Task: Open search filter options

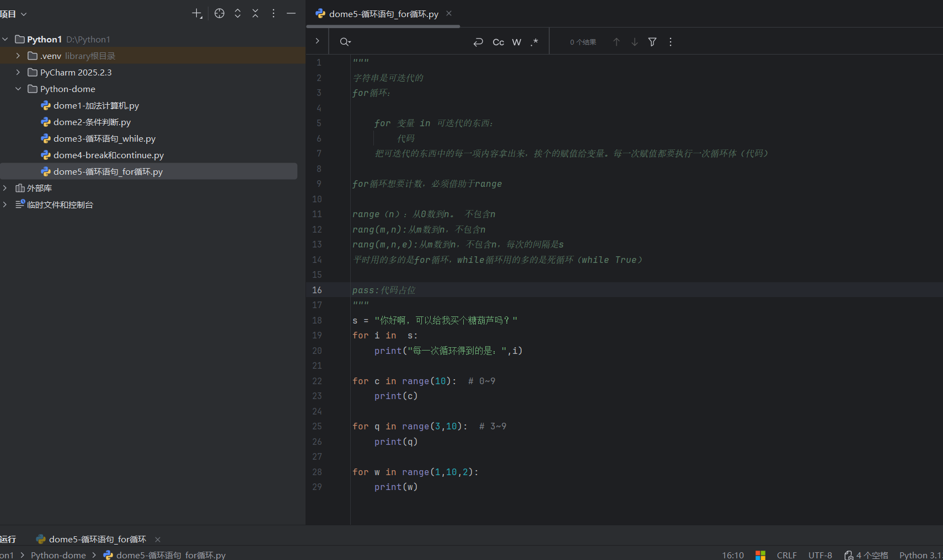Action: 652,42
